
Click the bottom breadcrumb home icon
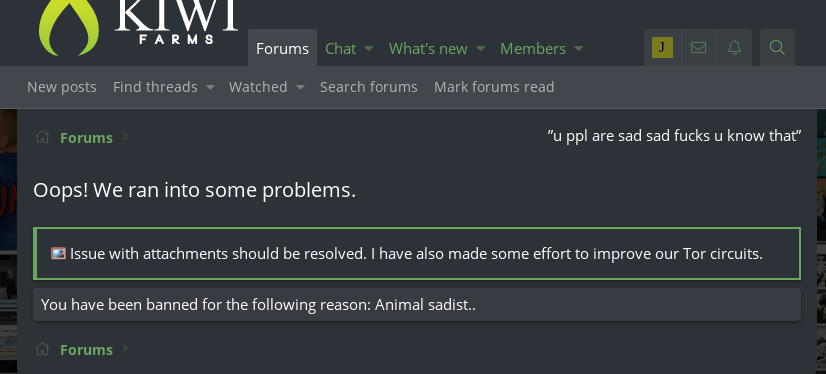coord(42,349)
